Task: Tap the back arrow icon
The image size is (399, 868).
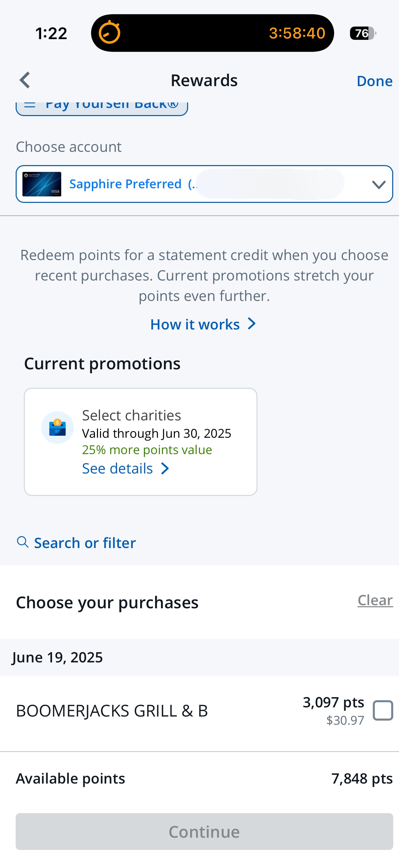Action: point(25,80)
